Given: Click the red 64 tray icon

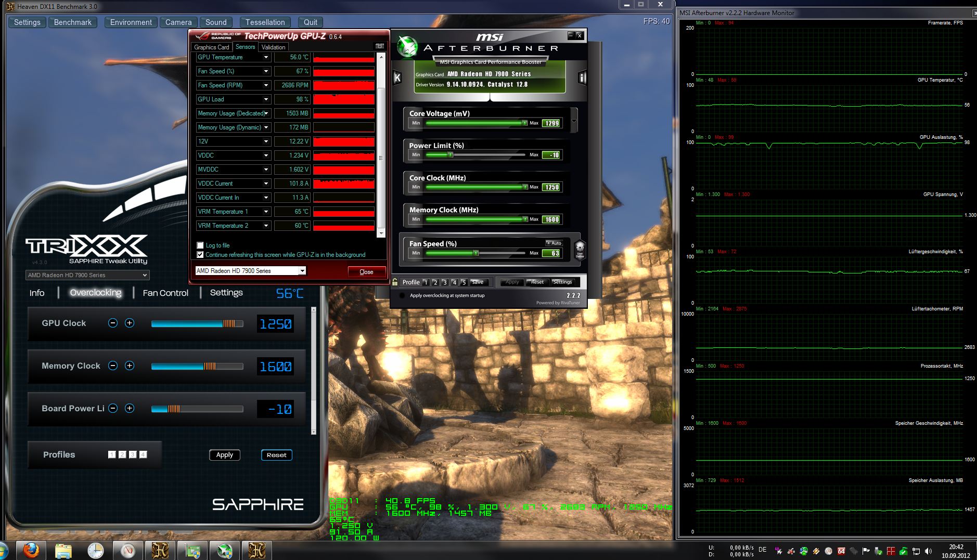Looking at the screenshot, I should pyautogui.click(x=841, y=551).
